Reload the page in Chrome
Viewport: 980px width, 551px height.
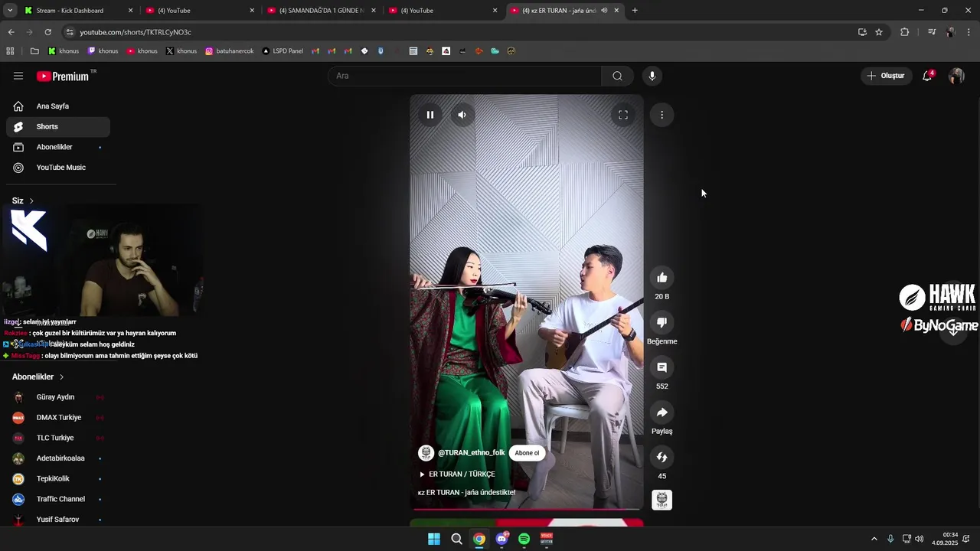tap(47, 32)
